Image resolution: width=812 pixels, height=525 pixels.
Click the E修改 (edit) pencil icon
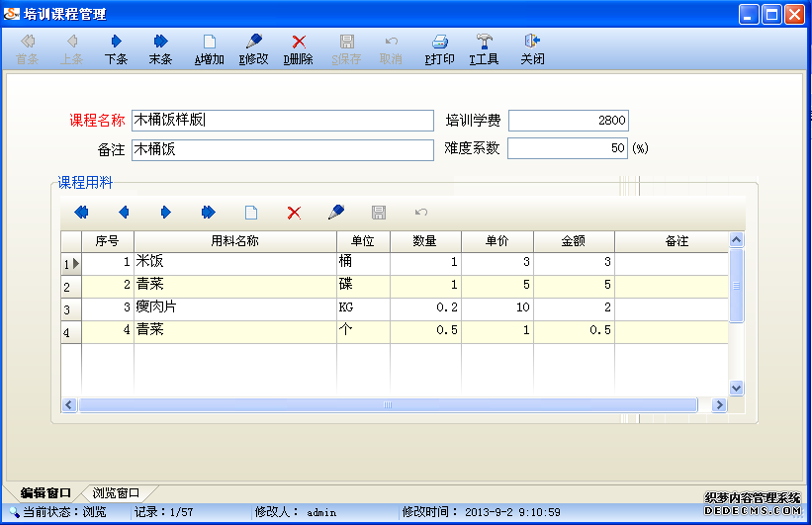(x=254, y=43)
